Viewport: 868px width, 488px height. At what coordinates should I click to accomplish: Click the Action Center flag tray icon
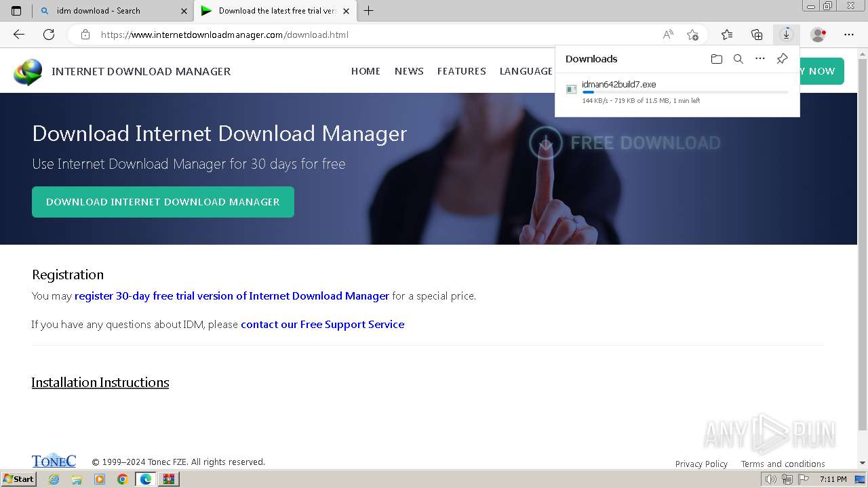pyautogui.click(x=804, y=479)
